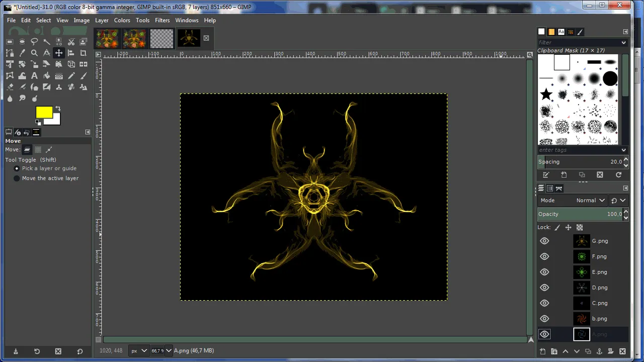Select the Color Picker eyedropper tool
The width and height of the screenshot is (644, 362).
(22, 53)
